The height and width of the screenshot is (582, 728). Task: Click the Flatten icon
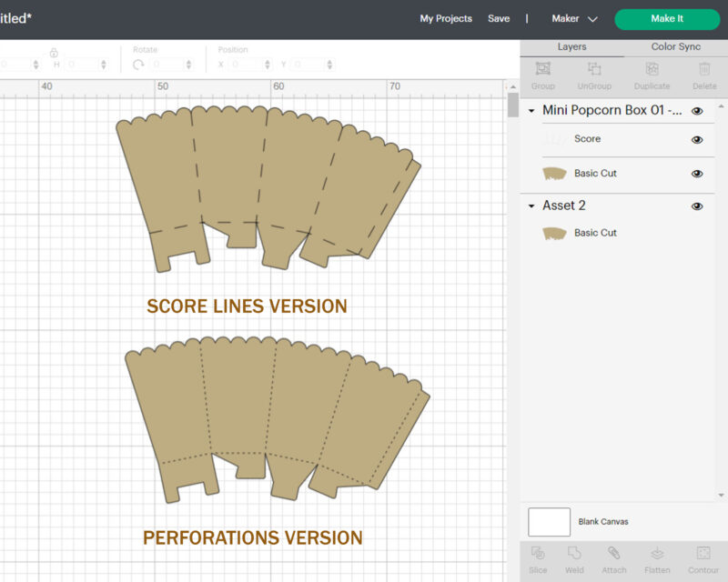657,554
